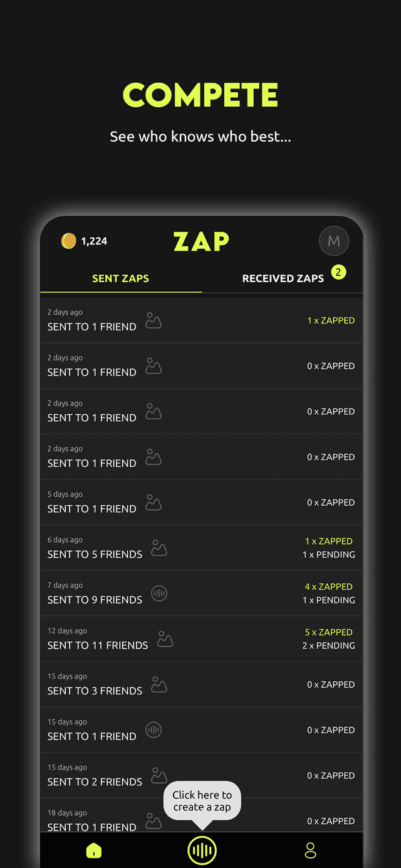Select the '4 x ZAPPED' result on 'SENT TO 9 FRIENDS'
Screen dimensions: 401x868
tap(328, 587)
